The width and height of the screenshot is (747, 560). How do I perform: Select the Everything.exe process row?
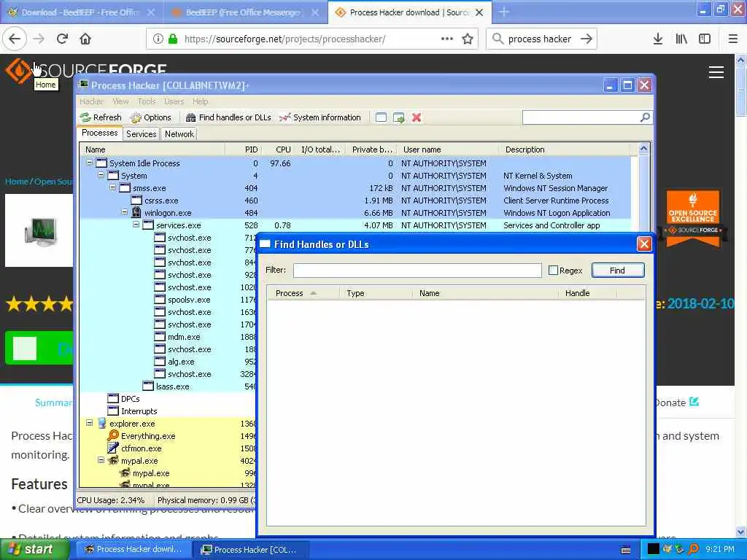click(x=168, y=436)
